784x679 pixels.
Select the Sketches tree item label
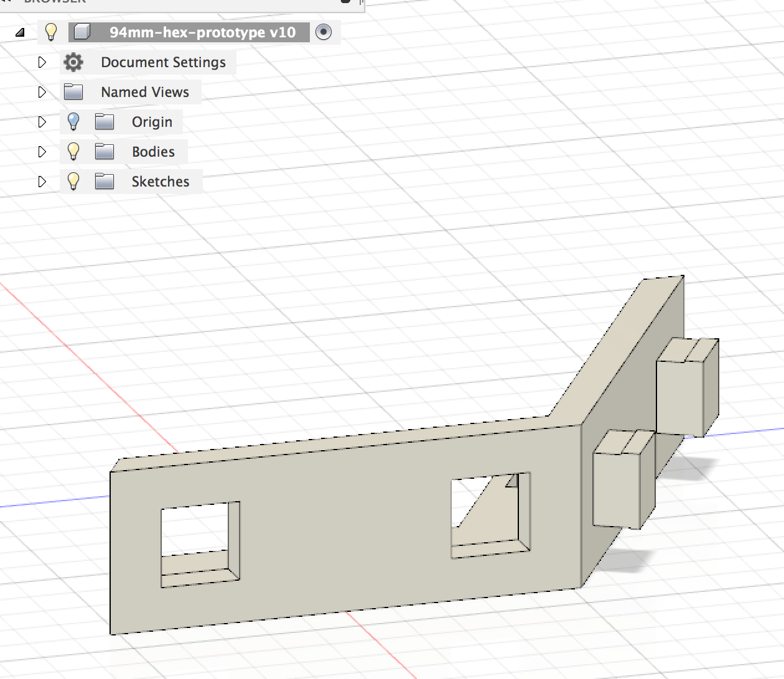click(x=161, y=182)
